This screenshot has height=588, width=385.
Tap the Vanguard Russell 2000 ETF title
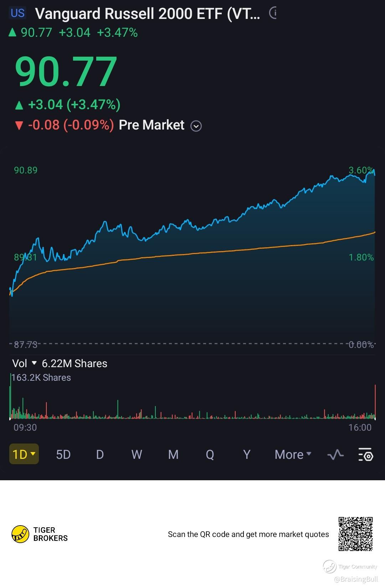148,14
